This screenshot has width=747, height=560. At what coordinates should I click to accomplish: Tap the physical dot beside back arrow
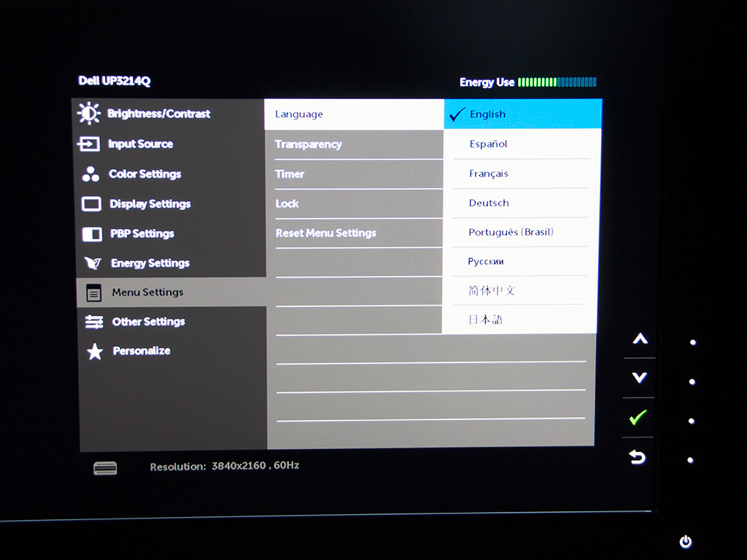(x=690, y=460)
